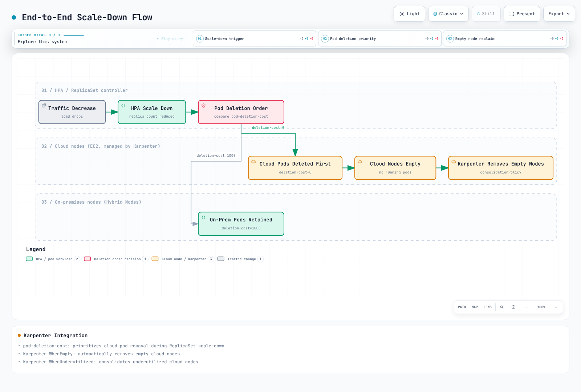Viewport: 581px width, 392px height.
Task: Select the Karpenter Removes Empty Nodes node
Action: [x=501, y=168]
